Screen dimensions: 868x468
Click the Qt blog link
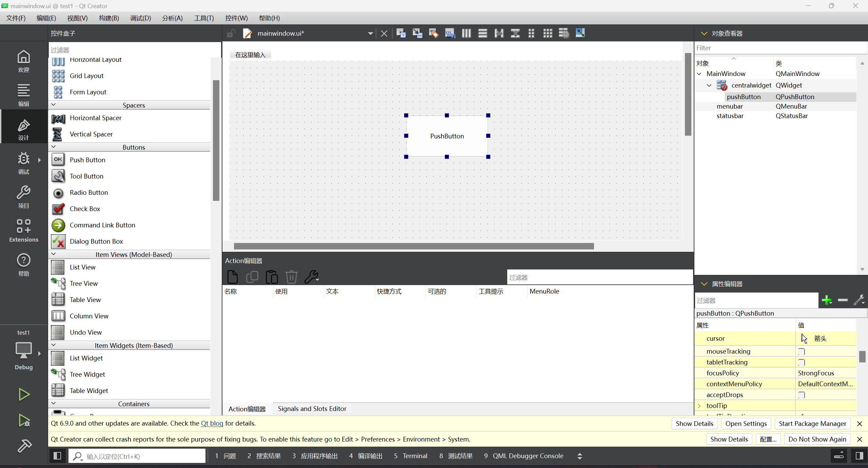(x=212, y=423)
